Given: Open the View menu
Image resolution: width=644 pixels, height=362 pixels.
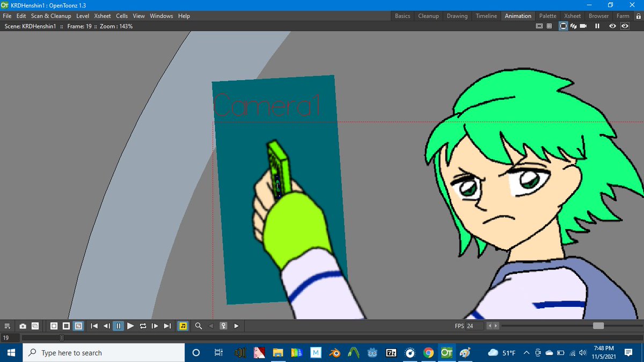Looking at the screenshot, I should tap(139, 16).
